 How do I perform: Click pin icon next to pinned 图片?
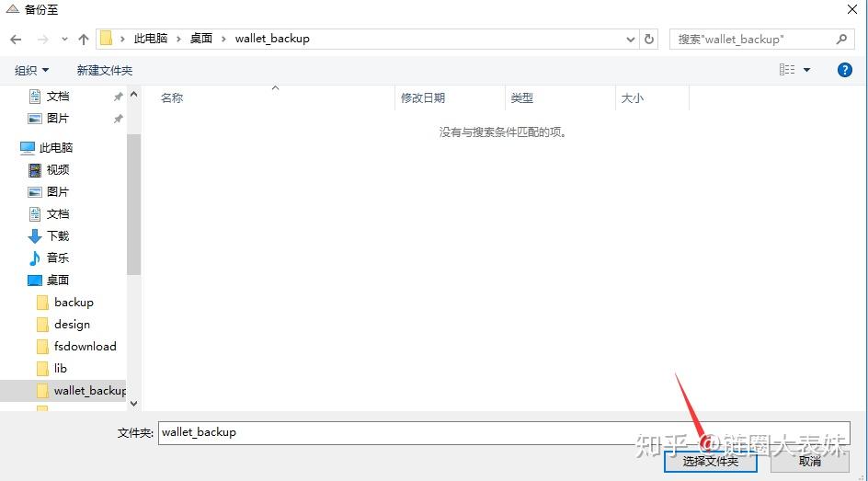[x=118, y=119]
